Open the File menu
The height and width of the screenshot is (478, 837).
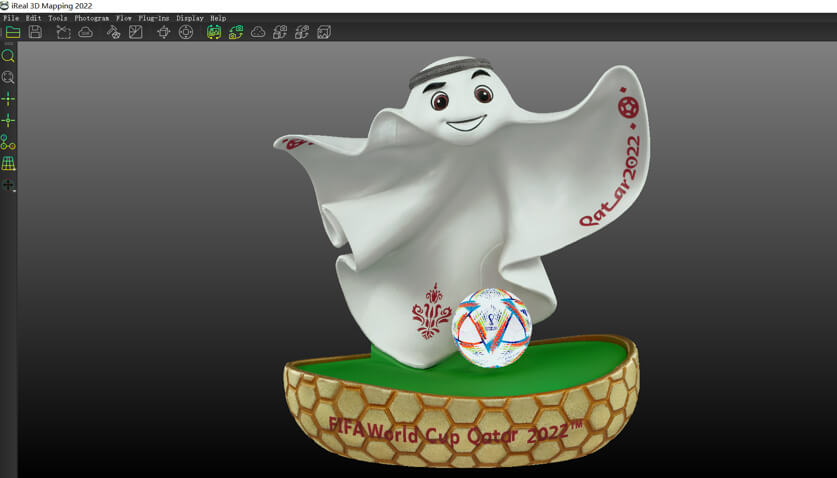pos(11,18)
